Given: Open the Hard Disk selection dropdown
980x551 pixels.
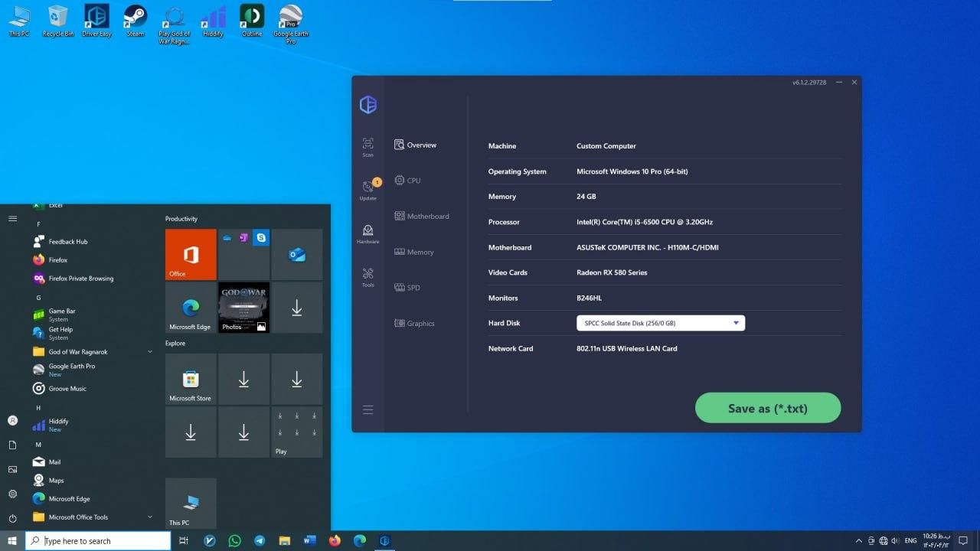Looking at the screenshot, I should 661,323.
